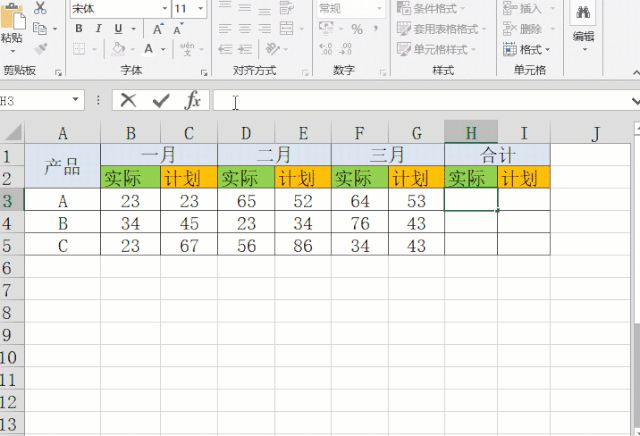This screenshot has height=436, width=640.
Task: Click the Insert Function fx icon
Action: pyautogui.click(x=193, y=100)
